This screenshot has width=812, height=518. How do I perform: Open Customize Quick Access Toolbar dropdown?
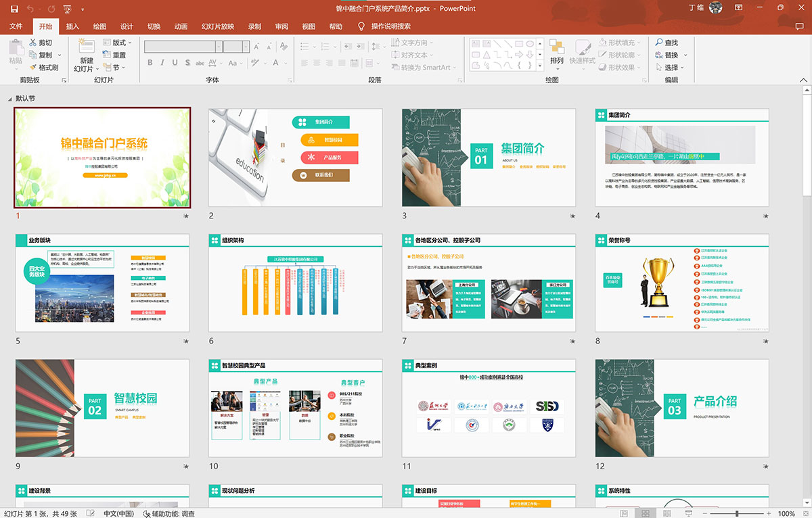83,9
